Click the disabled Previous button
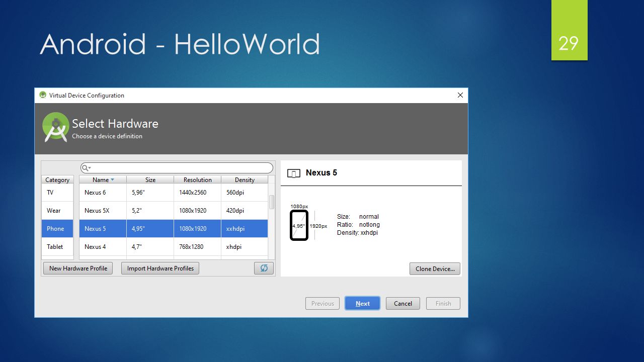The image size is (644, 362). pyautogui.click(x=323, y=303)
